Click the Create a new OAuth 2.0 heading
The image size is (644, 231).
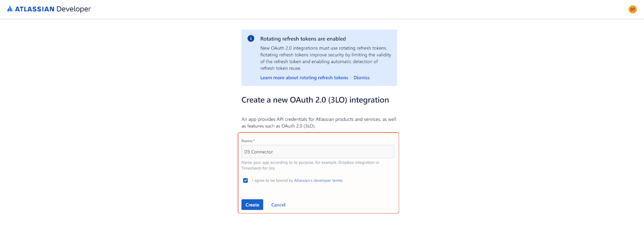point(315,100)
